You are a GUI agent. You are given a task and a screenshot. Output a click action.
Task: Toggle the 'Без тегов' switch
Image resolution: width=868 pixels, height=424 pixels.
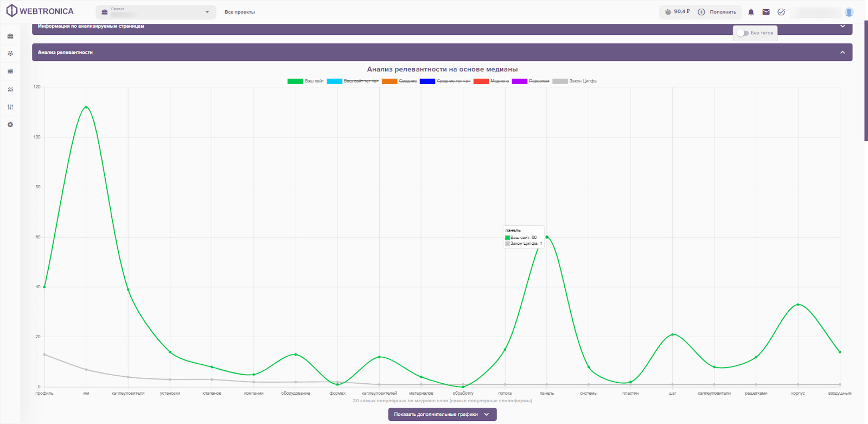coord(743,33)
